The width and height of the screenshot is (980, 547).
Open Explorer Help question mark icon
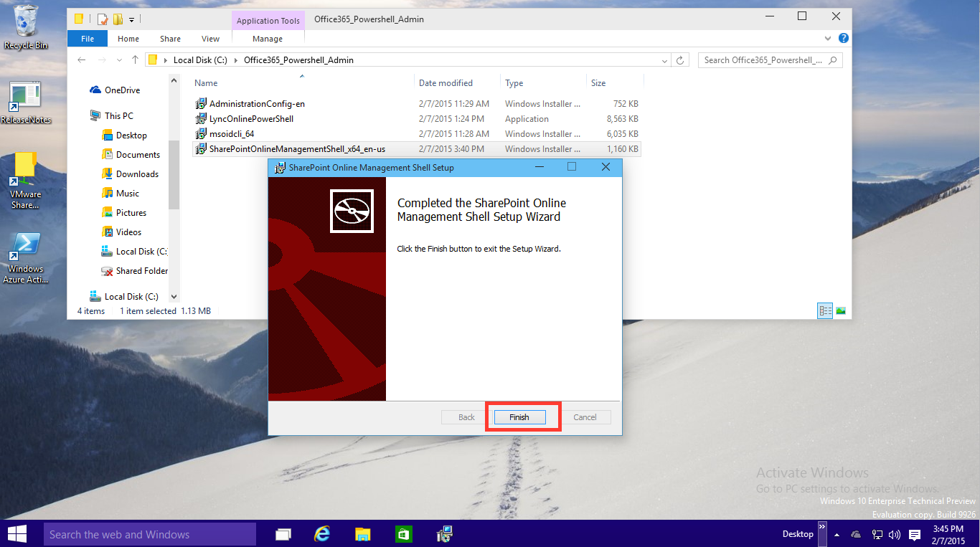pyautogui.click(x=844, y=38)
